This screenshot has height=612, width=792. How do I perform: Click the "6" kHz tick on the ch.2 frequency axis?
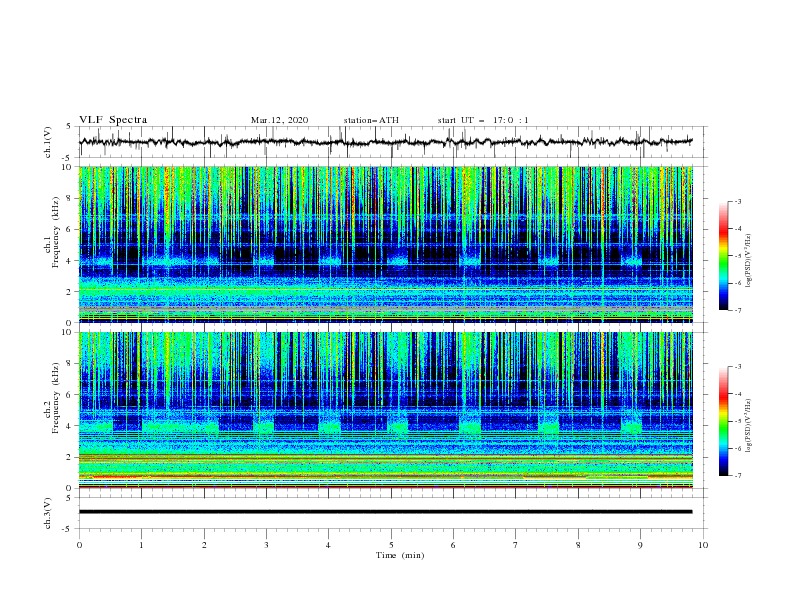tap(71, 395)
